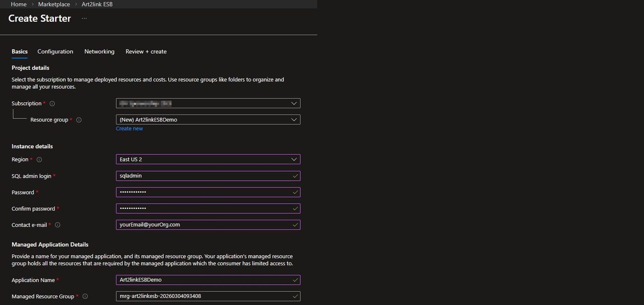Viewport: 644px width, 305px height.
Task: Select the Application Name field
Action: click(207, 280)
